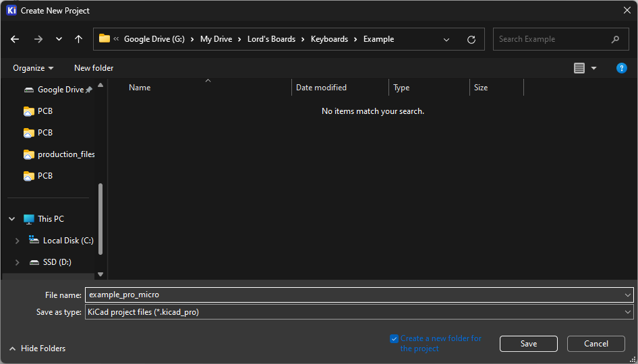Open the Save as type dropdown
Image resolution: width=638 pixels, height=364 pixels.
click(x=359, y=312)
